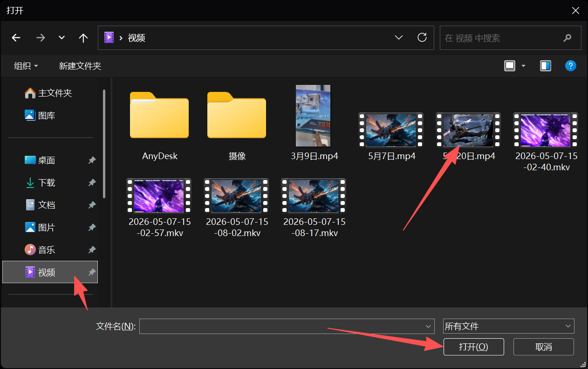Select 图库 in the sidebar
588x369 pixels.
click(x=51, y=115)
